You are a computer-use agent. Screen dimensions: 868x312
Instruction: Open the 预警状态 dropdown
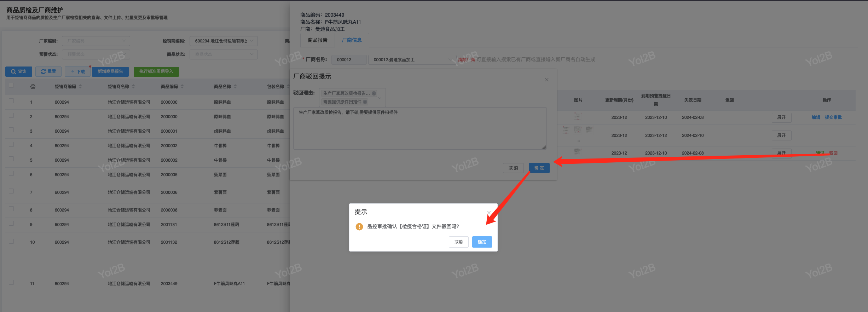(x=96, y=54)
